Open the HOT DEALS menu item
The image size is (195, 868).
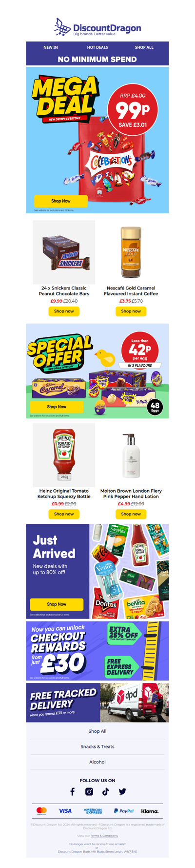click(97, 47)
